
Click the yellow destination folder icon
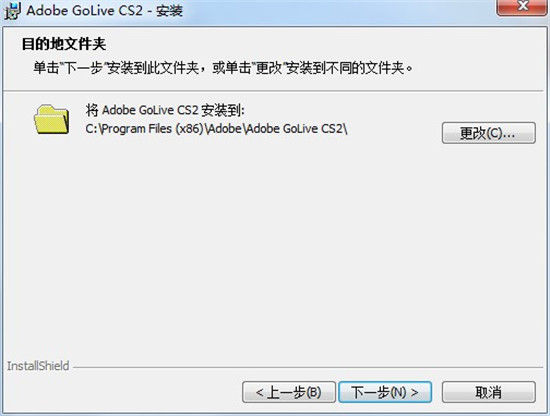click(x=52, y=119)
